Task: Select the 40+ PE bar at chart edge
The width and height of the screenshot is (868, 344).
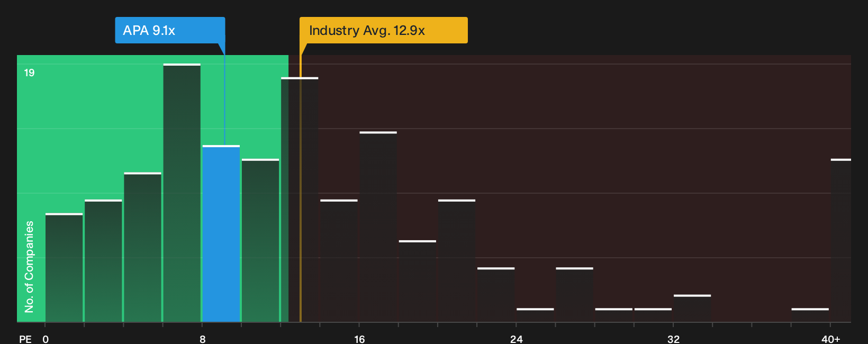Action: click(x=841, y=240)
